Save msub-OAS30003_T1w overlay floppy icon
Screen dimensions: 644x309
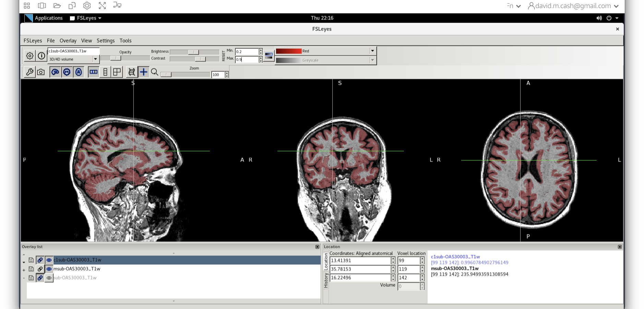pyautogui.click(x=31, y=269)
